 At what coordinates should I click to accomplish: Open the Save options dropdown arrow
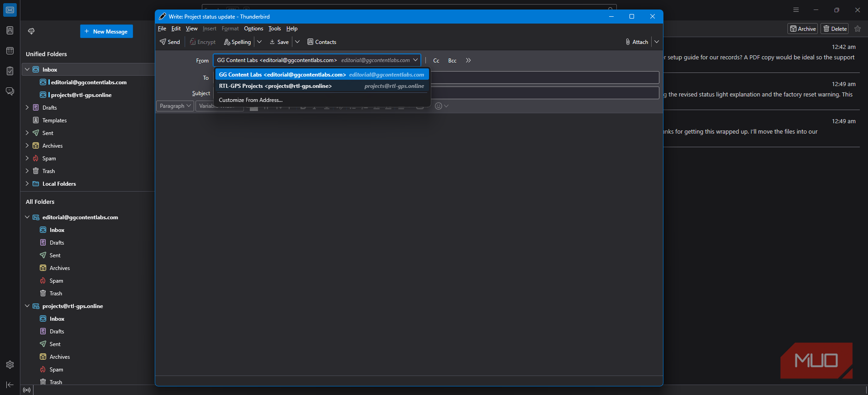[x=297, y=42]
